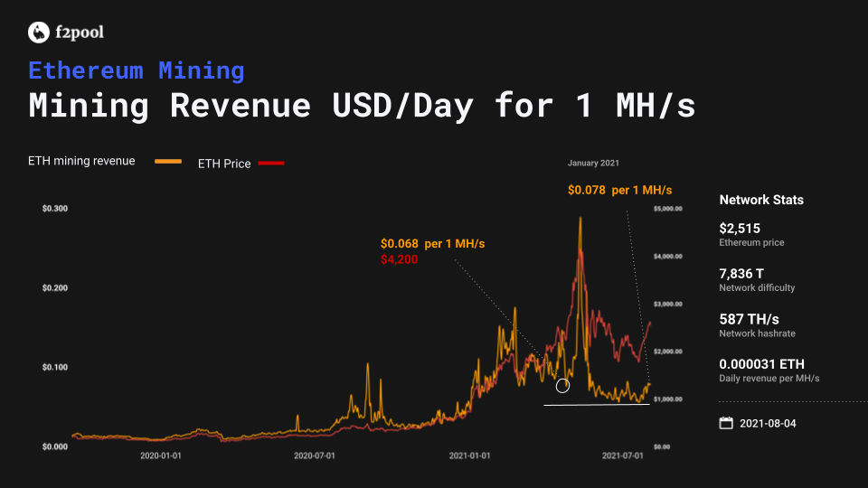868x488 pixels.
Task: Click the "$3,000.00" right axis label
Action: (667, 304)
